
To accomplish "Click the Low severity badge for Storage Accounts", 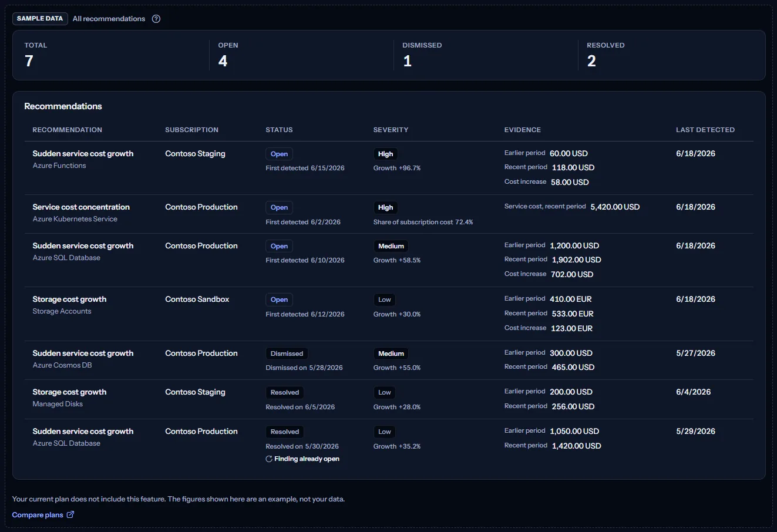I will tap(385, 300).
